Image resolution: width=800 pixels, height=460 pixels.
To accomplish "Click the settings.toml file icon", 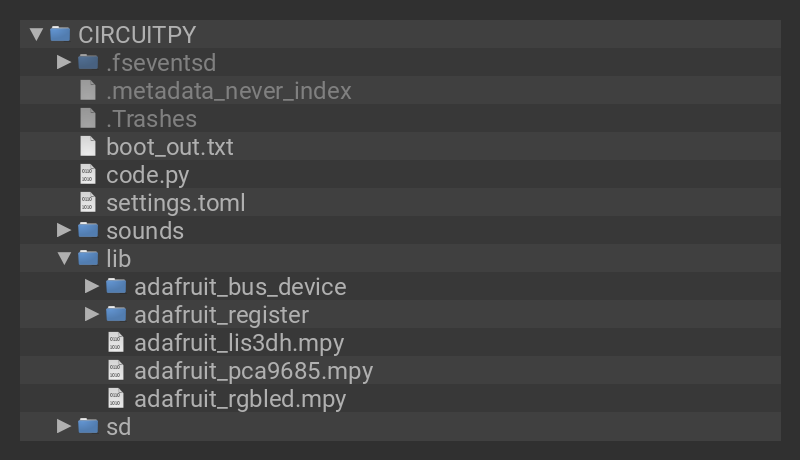I will (88, 202).
